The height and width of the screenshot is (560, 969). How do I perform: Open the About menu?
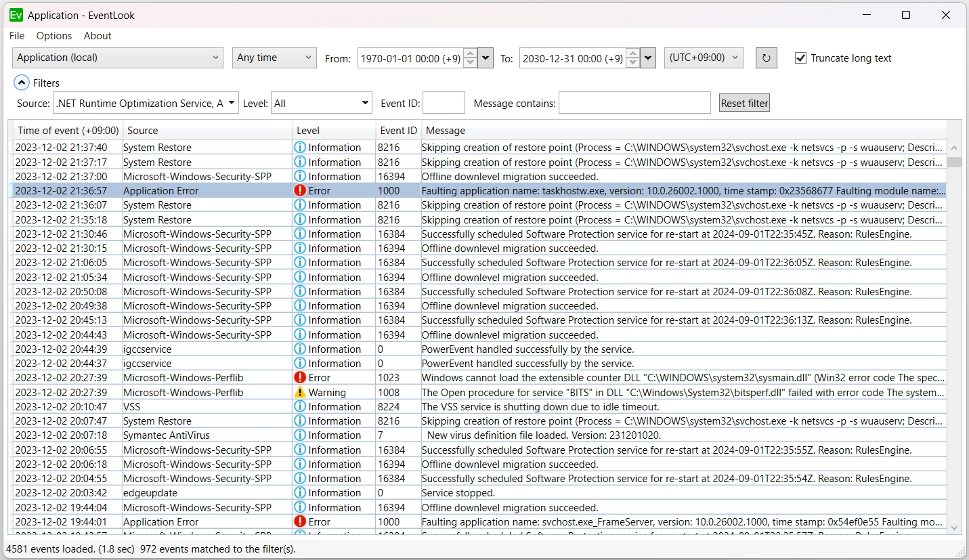pos(98,36)
